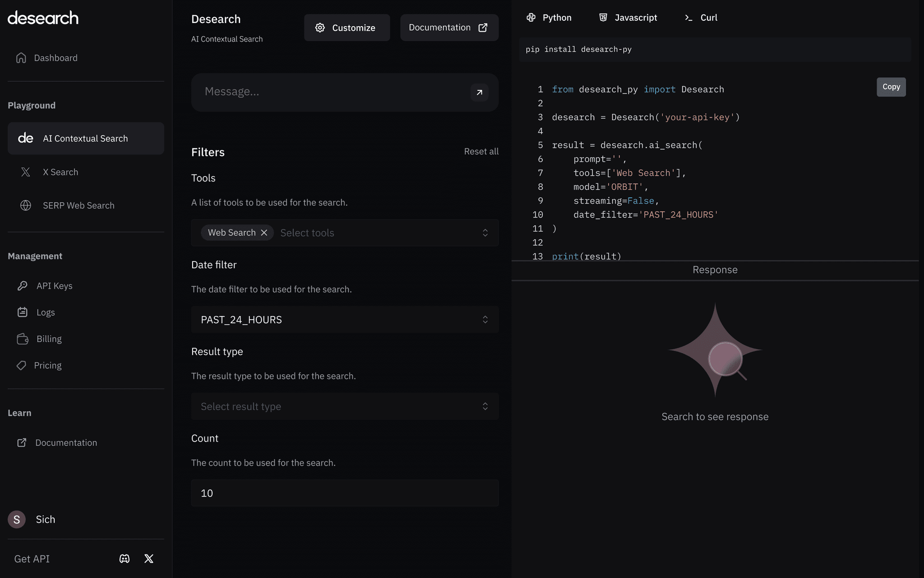The image size is (924, 578).
Task: View the Pricing page
Action: coord(48,365)
